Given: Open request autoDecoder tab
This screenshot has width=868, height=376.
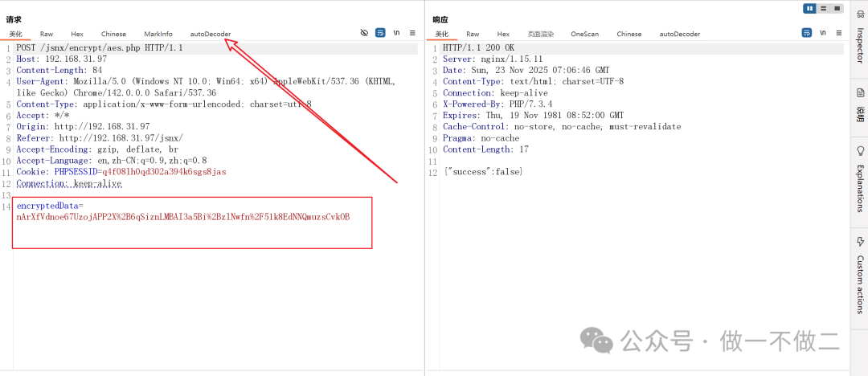Looking at the screenshot, I should pyautogui.click(x=211, y=34).
